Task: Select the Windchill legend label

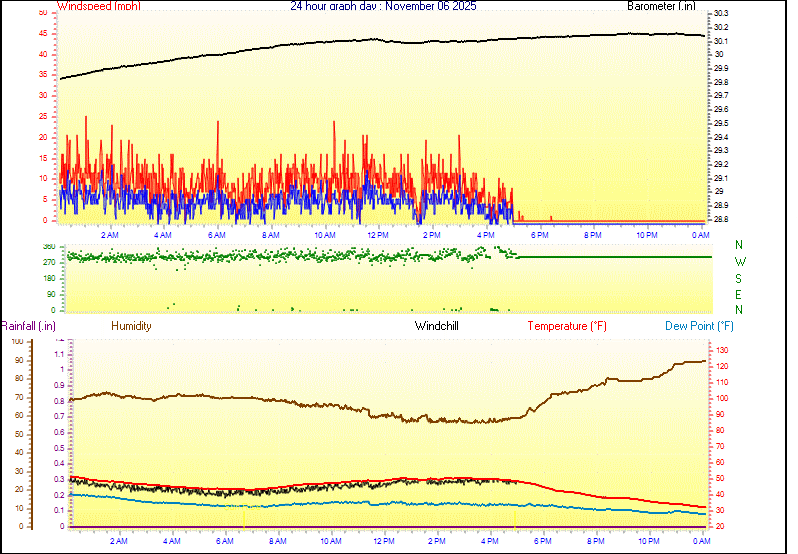Action: 437,326
